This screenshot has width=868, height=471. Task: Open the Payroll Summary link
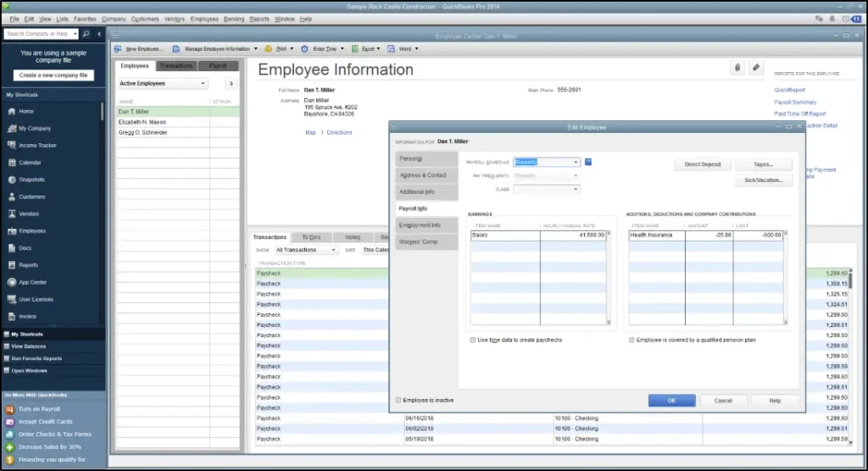pyautogui.click(x=795, y=103)
